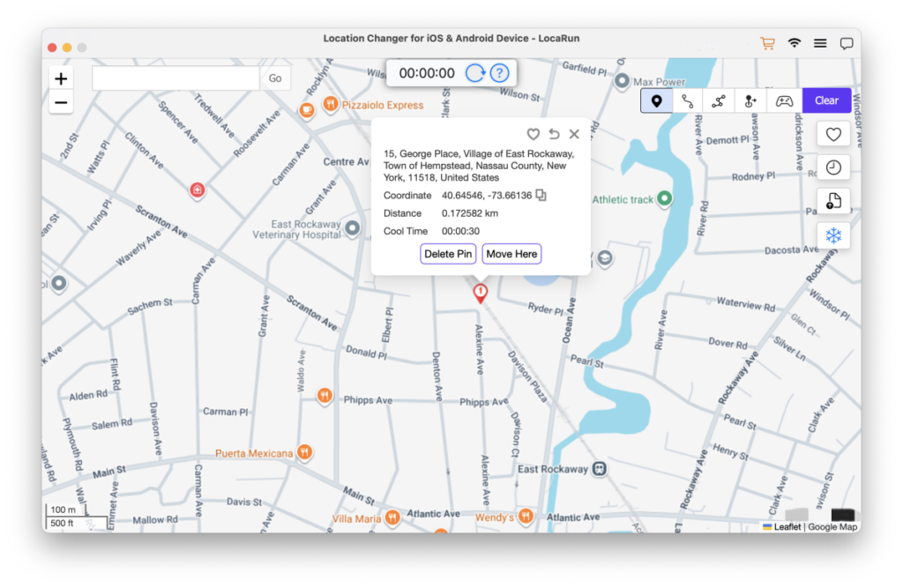This screenshot has height=588, width=903.
Task: Click the orange cafe marker beside Pizzaiolo Express
Action: (x=307, y=110)
